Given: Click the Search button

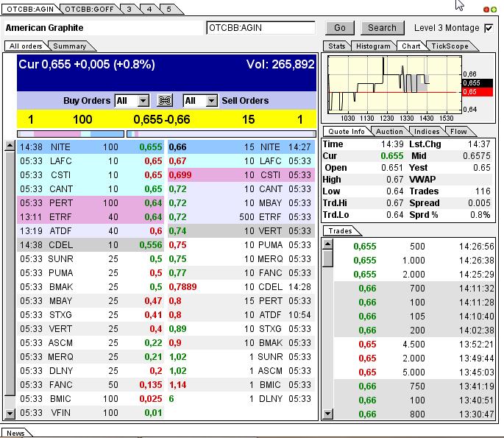Looking at the screenshot, I should 382,28.
